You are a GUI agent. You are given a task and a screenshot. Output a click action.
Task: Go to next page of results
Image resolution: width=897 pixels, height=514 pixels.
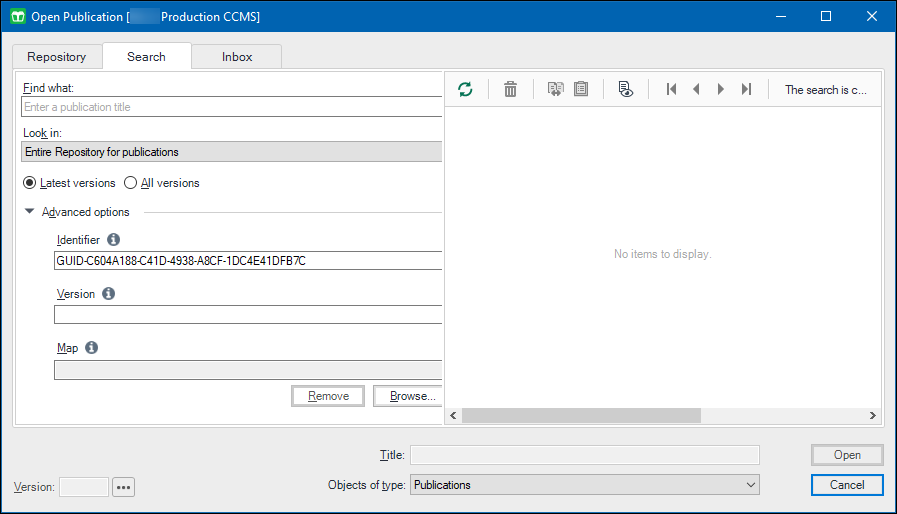pos(721,89)
